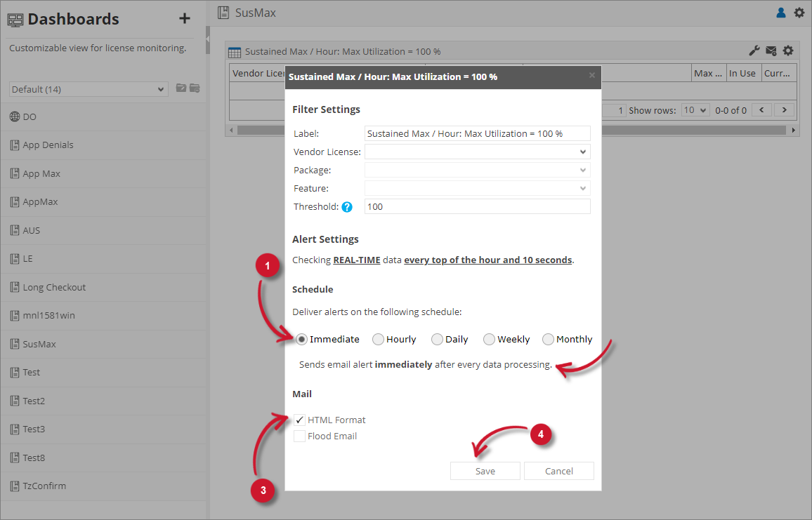812x520 pixels.
Task: Open the Long Checkout dashboard
Action: point(103,287)
